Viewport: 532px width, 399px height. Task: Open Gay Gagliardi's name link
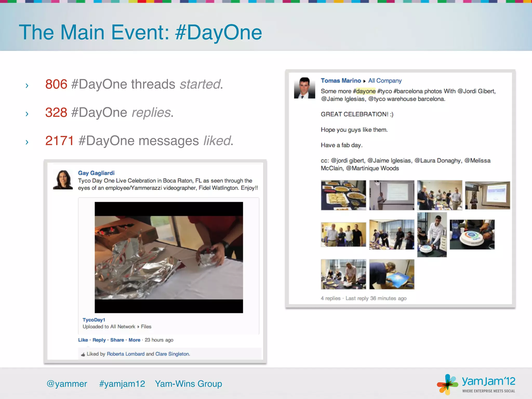pos(96,173)
